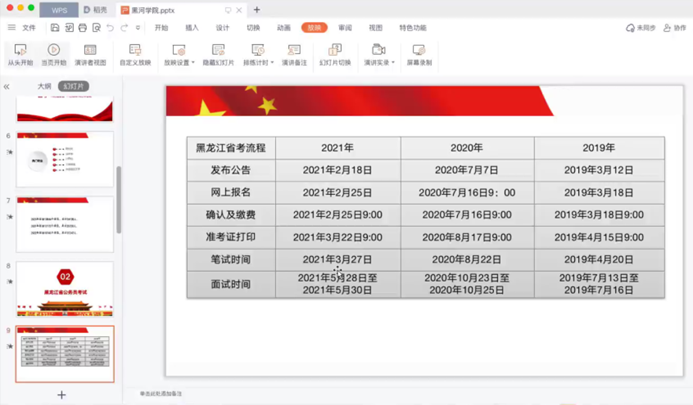Collapse the slide panel with double chevron
The image size is (693, 405).
7,87
